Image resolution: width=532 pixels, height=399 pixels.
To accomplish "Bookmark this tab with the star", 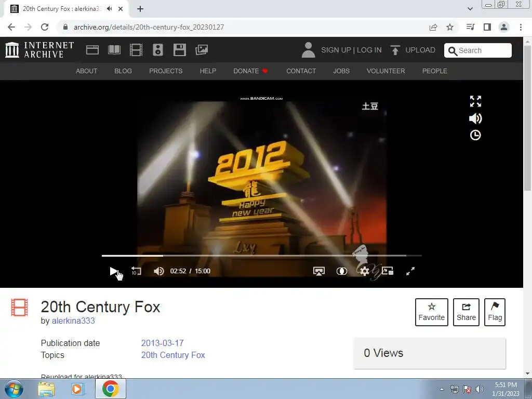I will pyautogui.click(x=450, y=27).
